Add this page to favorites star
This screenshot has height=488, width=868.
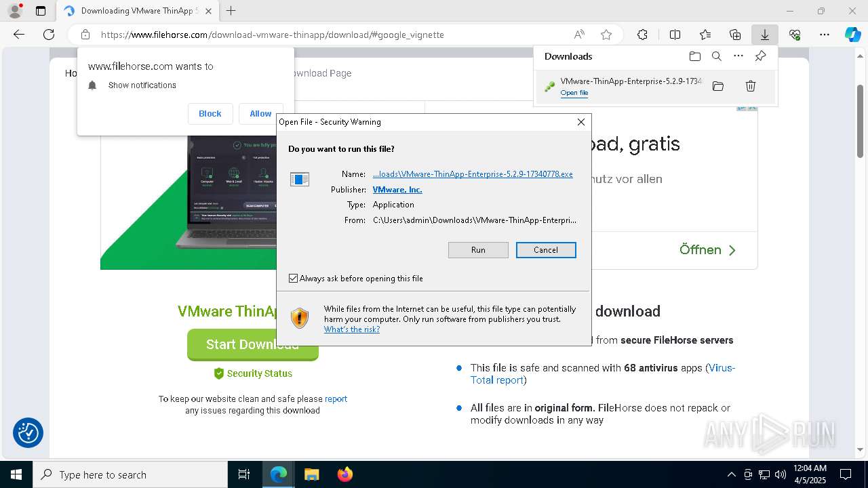pyautogui.click(x=606, y=35)
